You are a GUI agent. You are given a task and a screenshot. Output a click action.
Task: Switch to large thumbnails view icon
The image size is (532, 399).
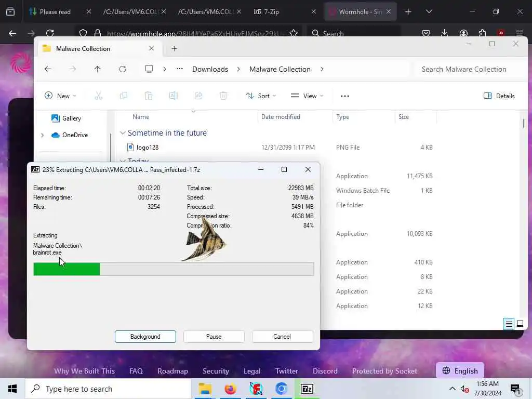click(520, 324)
